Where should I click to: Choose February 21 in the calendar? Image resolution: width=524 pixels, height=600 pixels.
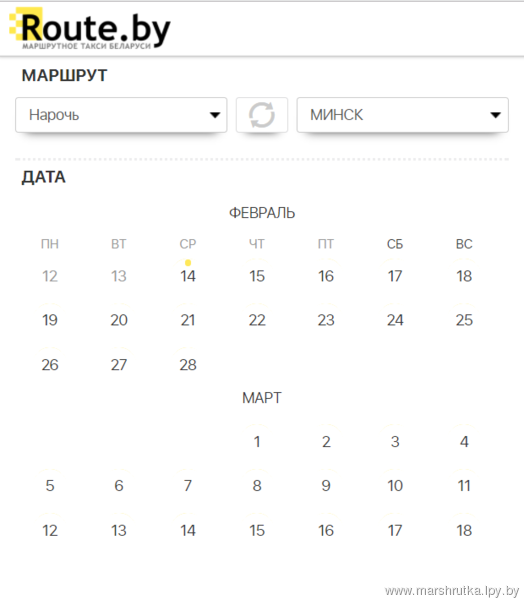[x=188, y=320]
